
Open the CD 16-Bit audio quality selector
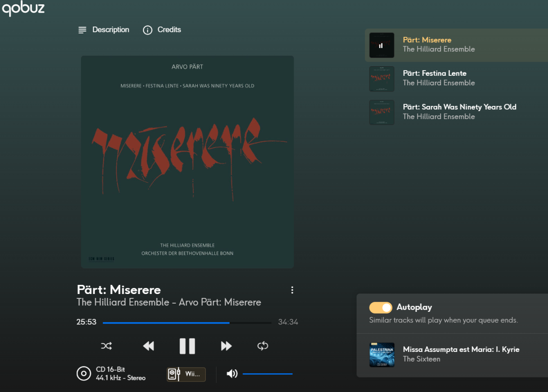pyautogui.click(x=112, y=374)
